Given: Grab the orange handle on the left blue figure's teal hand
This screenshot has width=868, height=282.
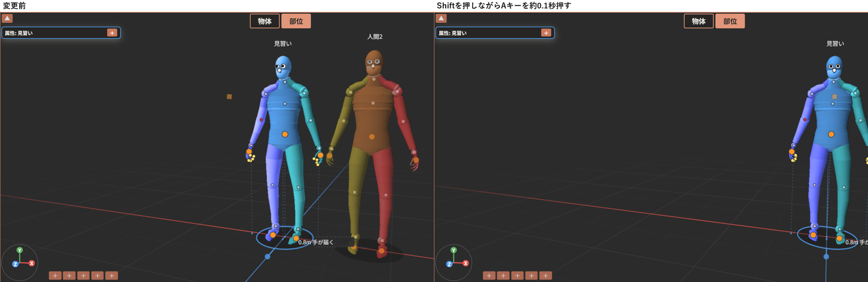Looking at the screenshot, I should tap(320, 155).
